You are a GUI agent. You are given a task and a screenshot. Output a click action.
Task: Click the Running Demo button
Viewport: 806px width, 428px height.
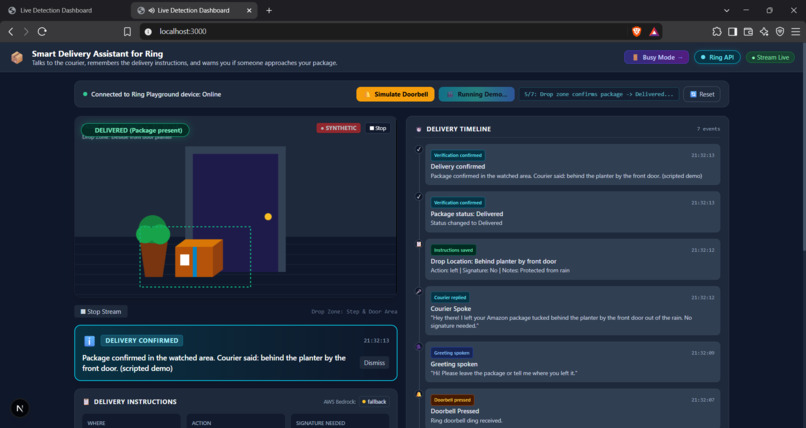pos(477,95)
